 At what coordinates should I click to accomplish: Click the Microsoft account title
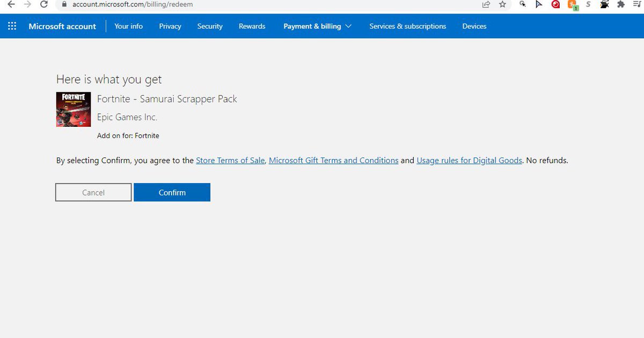(x=62, y=26)
